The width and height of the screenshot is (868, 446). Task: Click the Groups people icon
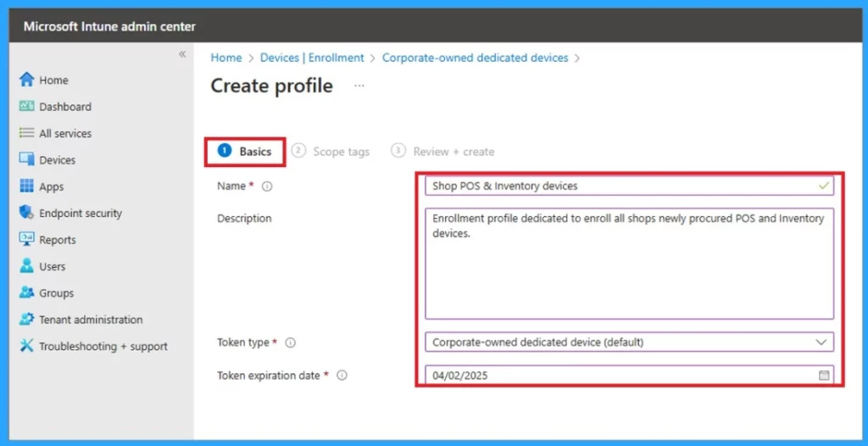click(x=26, y=293)
